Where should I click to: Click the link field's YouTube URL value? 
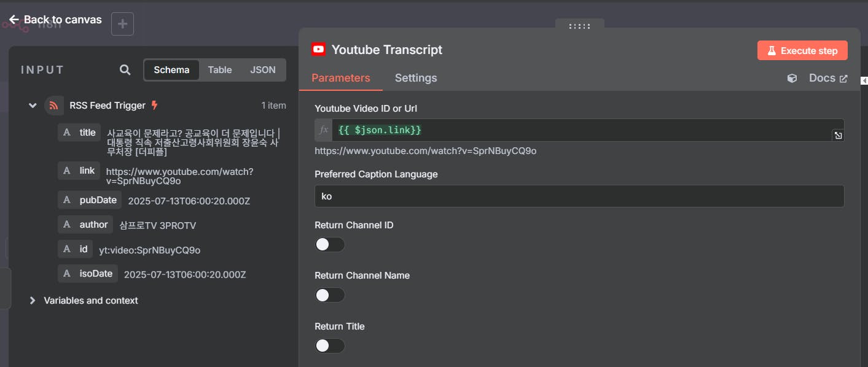(x=179, y=176)
